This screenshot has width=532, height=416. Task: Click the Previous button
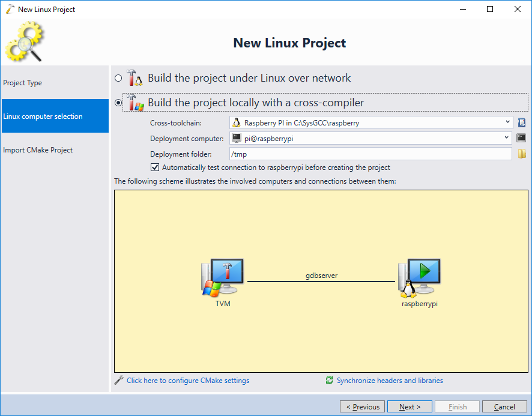(x=362, y=406)
